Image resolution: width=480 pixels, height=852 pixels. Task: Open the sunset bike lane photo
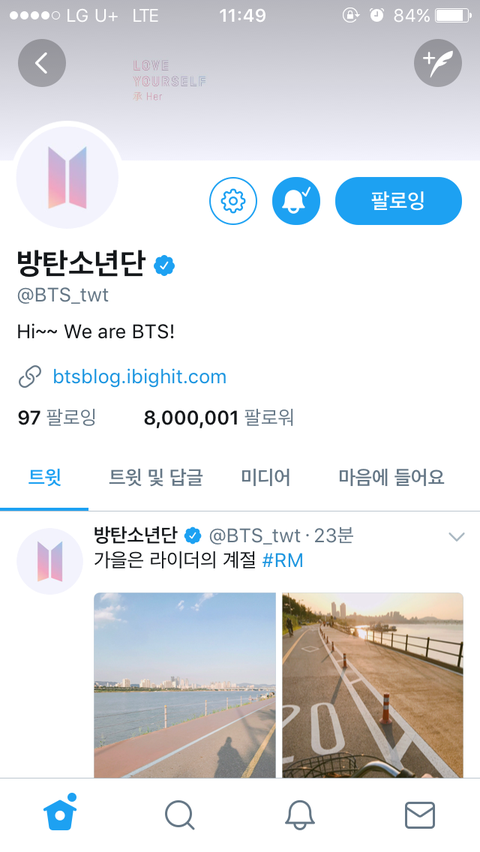pos(373,685)
